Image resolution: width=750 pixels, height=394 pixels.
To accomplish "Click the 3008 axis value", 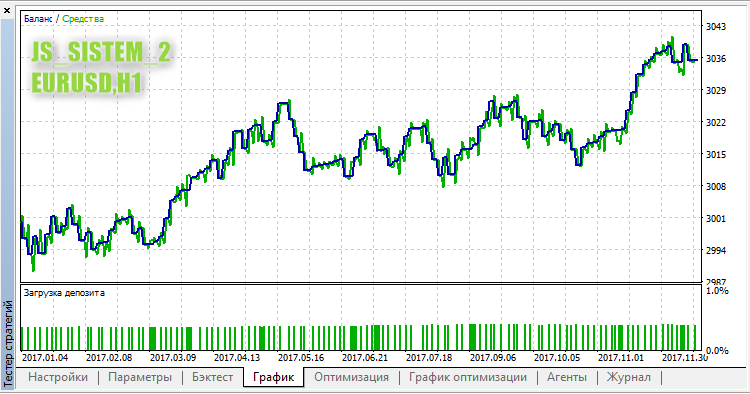I will pyautogui.click(x=716, y=186).
